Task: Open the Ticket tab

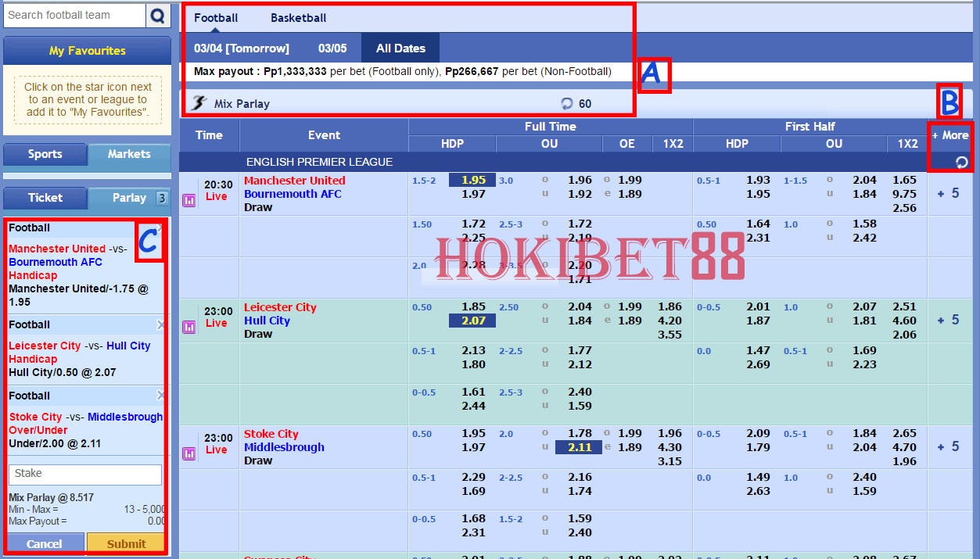Action: coord(45,198)
